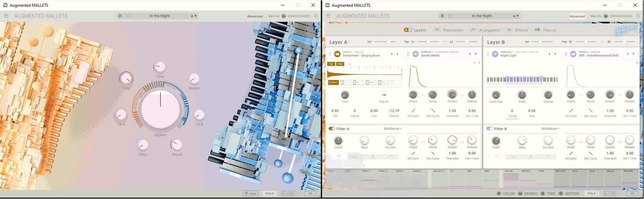Open the preset browser icon in right window
Viewport: 644px width, 199px height.
[443, 16]
